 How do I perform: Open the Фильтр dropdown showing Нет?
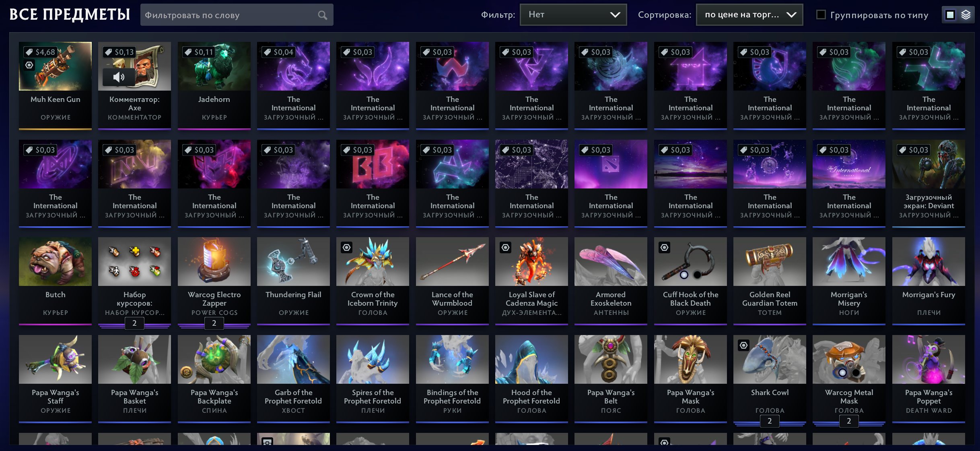pyautogui.click(x=573, y=15)
